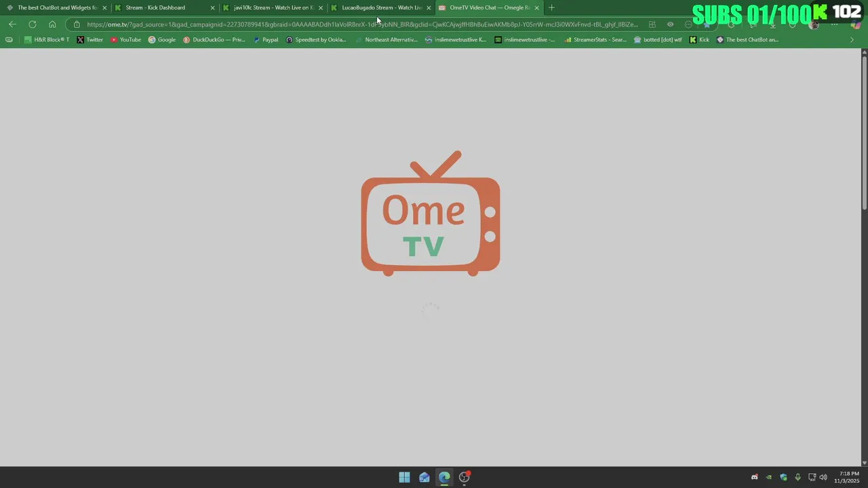The width and height of the screenshot is (868, 488).
Task: Open the 'inslimewetrustlive -...' bookmark
Action: [525, 39]
